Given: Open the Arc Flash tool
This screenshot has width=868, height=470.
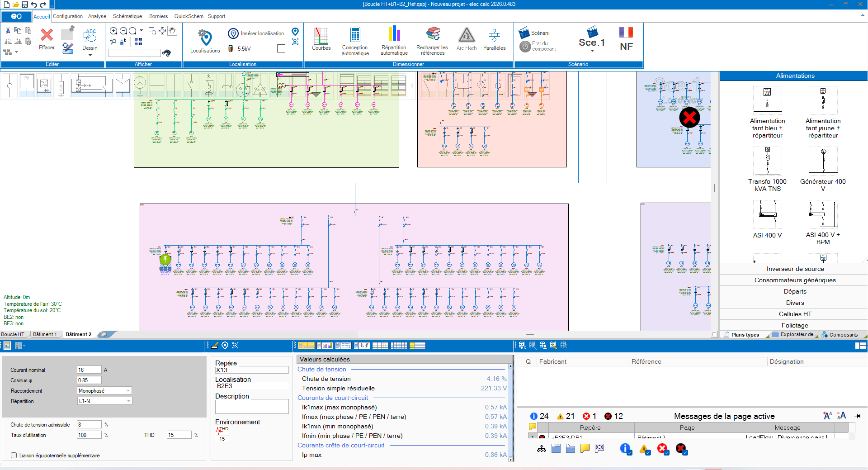Looking at the screenshot, I should click(466, 39).
